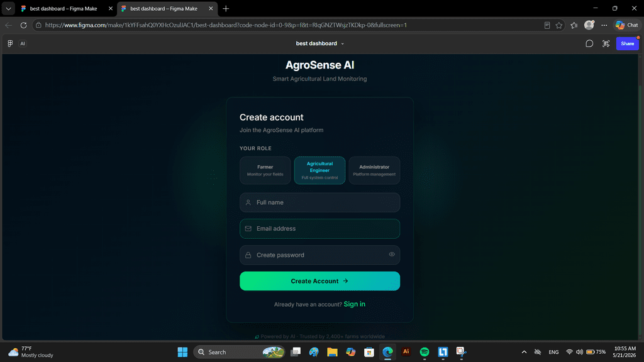The image size is (644, 362).
Task: Click the ENG language indicator
Action: coord(553,352)
